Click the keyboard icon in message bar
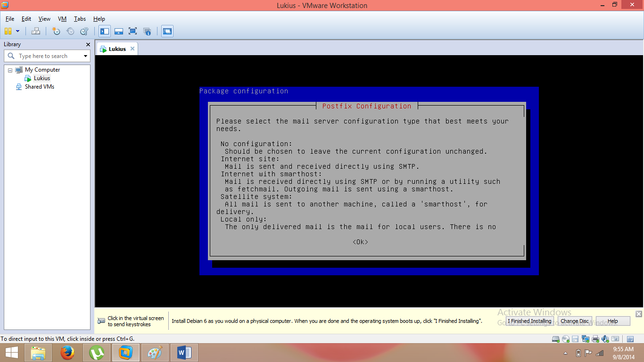644x362 pixels. pyautogui.click(x=101, y=321)
